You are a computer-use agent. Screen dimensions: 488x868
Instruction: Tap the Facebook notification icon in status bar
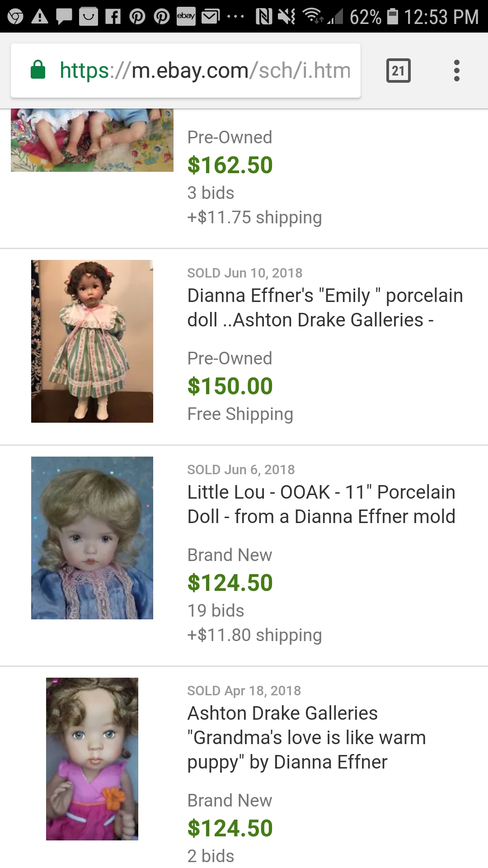coord(113,17)
